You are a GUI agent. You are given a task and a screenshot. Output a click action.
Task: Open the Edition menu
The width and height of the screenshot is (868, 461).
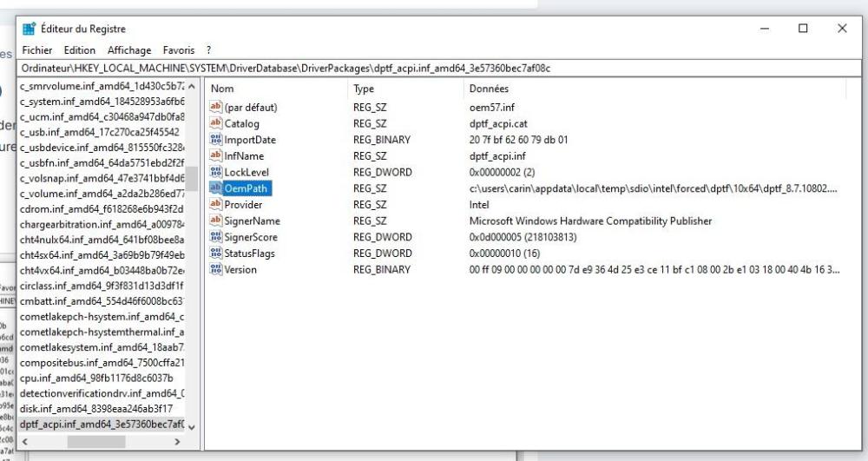80,50
